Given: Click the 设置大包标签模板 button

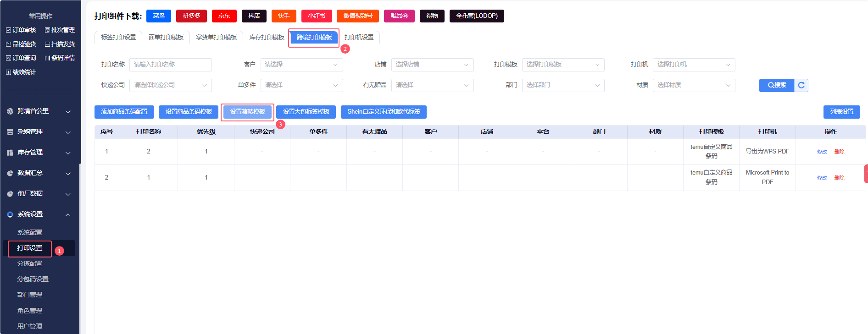Looking at the screenshot, I should click(x=306, y=112).
